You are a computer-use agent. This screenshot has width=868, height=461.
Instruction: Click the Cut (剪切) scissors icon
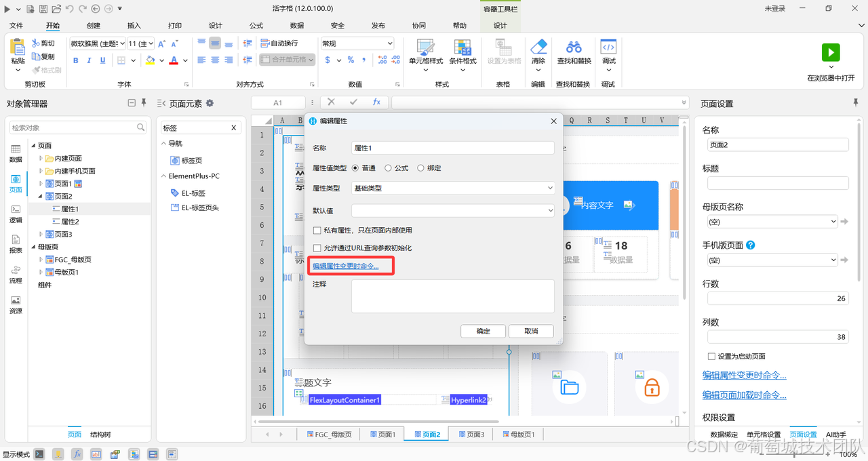(35, 43)
